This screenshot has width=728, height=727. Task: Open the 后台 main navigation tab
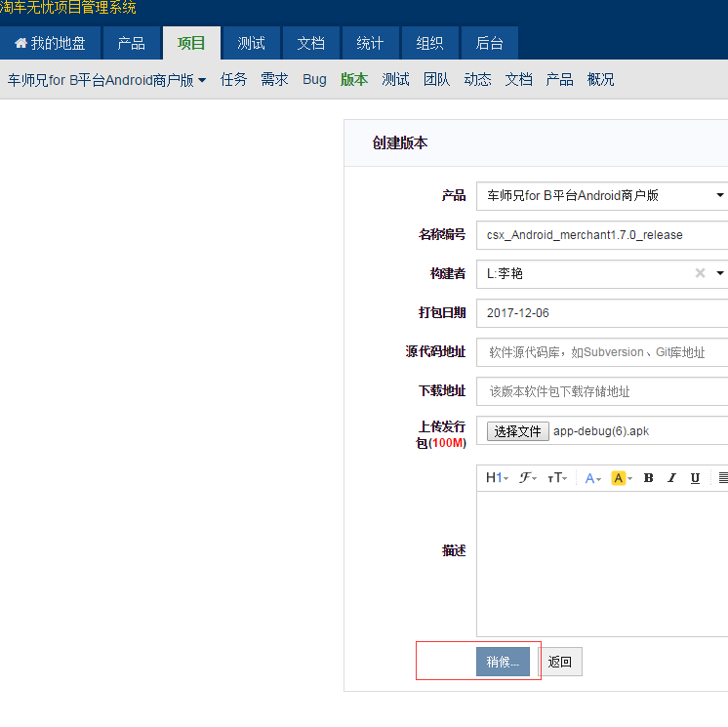coord(489,43)
